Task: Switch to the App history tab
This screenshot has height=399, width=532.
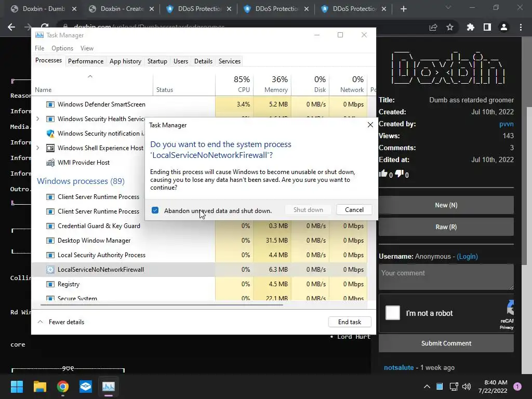Action: (x=125, y=61)
